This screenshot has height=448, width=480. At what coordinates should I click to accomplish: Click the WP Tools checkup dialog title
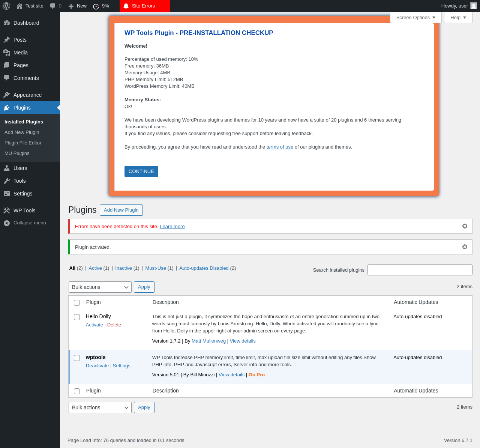tap(199, 33)
